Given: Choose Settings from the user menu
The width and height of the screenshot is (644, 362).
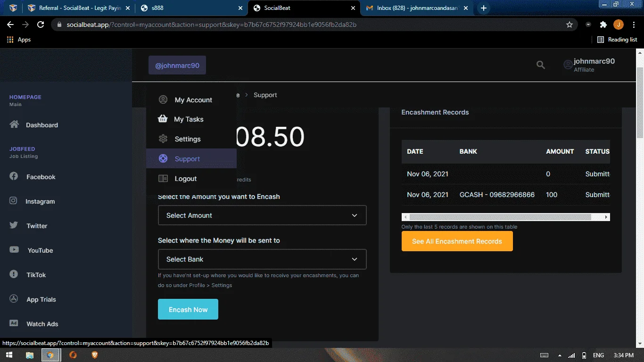Looking at the screenshot, I should coord(191,139).
